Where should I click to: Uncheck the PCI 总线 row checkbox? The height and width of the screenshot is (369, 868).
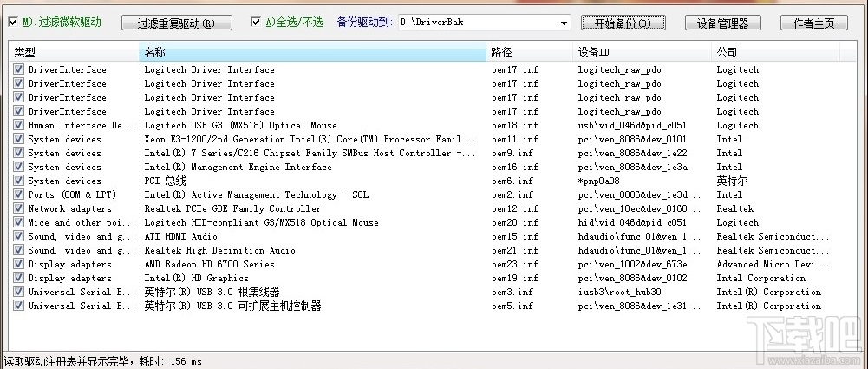[x=19, y=180]
